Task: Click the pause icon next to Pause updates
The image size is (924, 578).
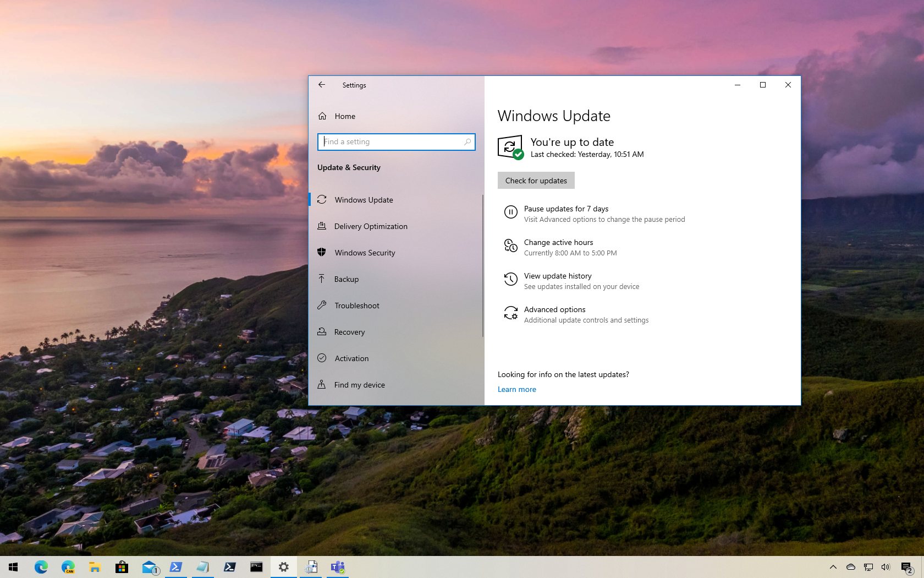Action: [511, 212]
